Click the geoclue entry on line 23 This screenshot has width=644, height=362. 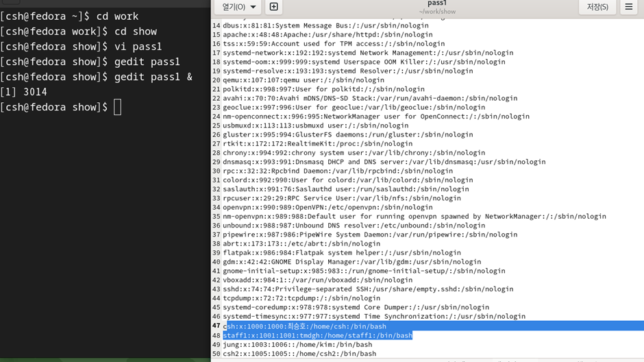pyautogui.click(x=354, y=107)
